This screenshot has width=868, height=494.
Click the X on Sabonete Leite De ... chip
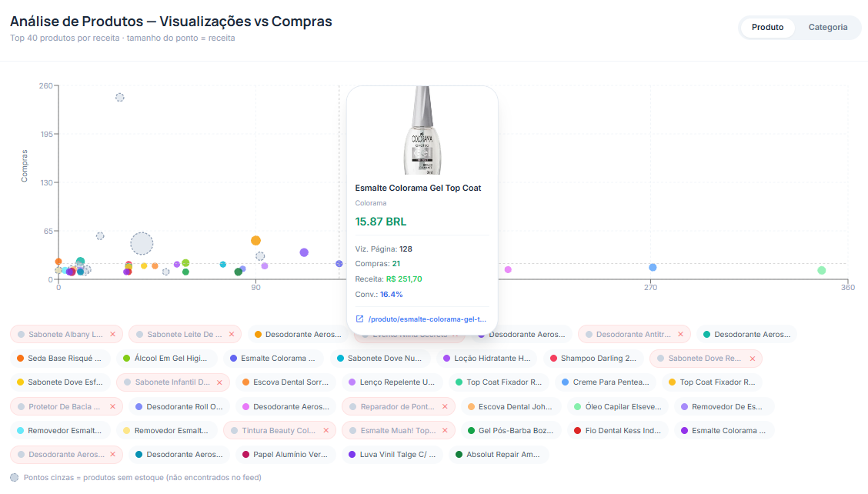tap(232, 335)
